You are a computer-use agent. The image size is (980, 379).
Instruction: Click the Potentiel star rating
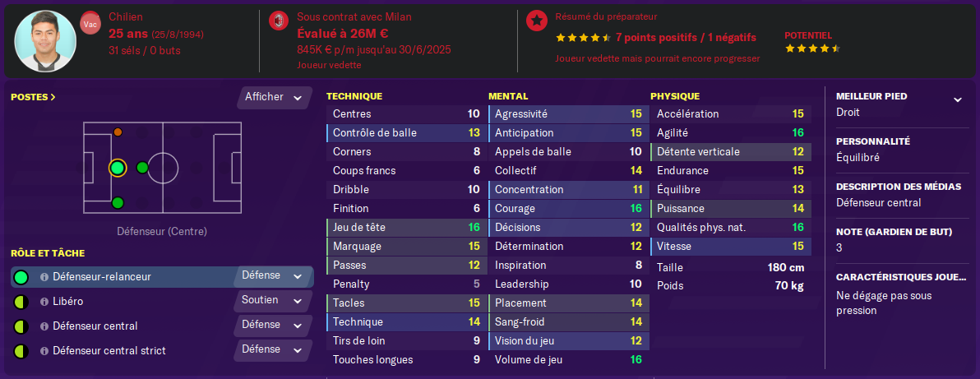[x=812, y=49]
